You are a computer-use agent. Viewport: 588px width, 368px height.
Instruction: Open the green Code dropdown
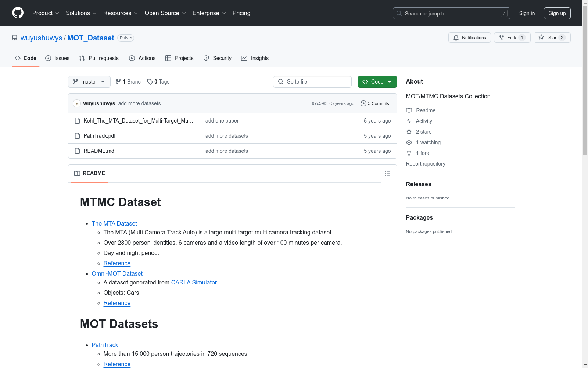pyautogui.click(x=377, y=82)
